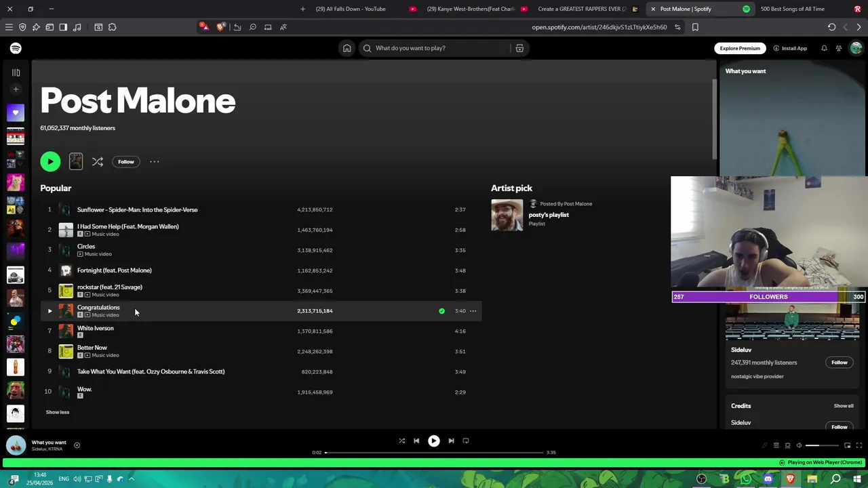This screenshot has height=488, width=868.
Task: Toggle repeat in the player bar
Action: pyautogui.click(x=466, y=441)
